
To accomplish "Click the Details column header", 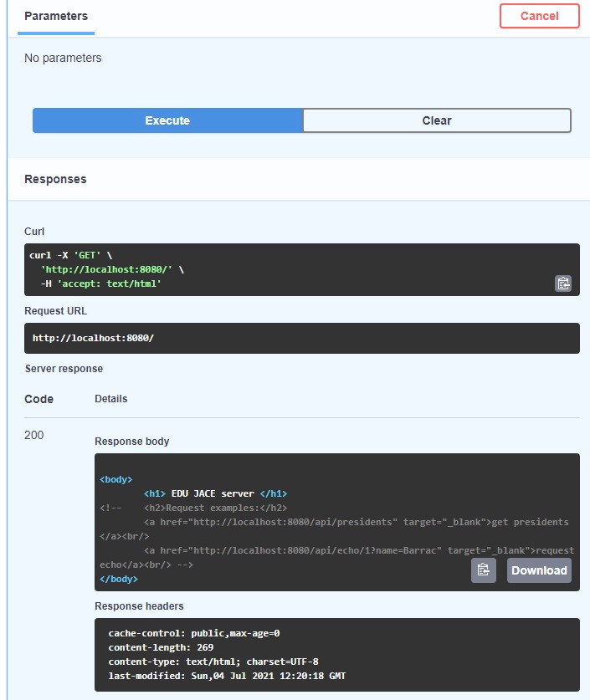I will (111, 399).
